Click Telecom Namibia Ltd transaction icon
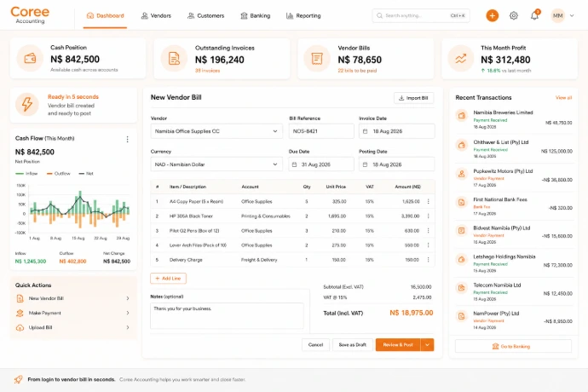Viewport: 588px width, 392px height. pos(462,288)
